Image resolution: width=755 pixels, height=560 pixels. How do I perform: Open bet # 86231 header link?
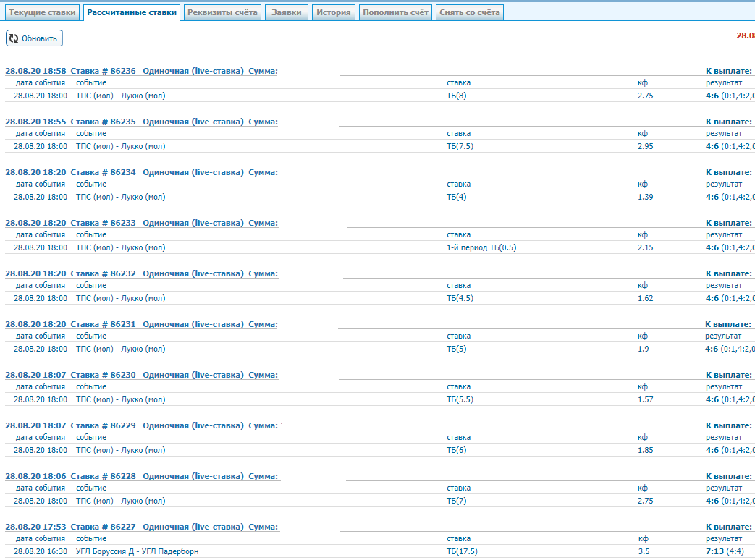(141, 324)
